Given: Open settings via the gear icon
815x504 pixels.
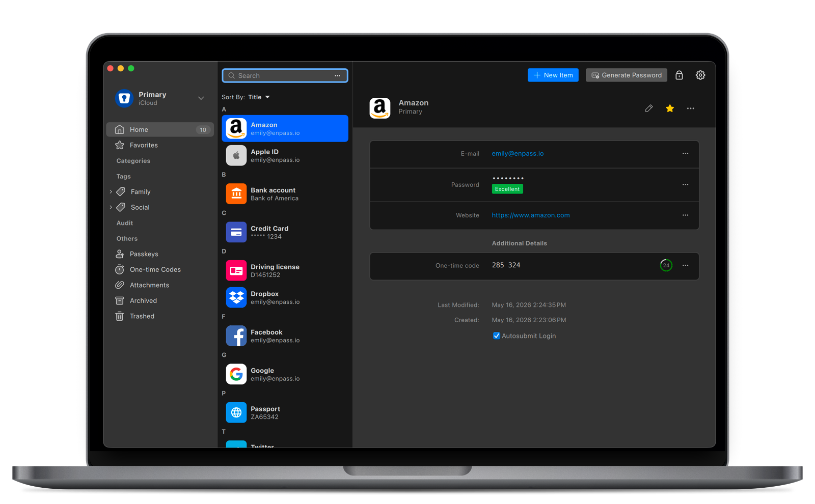Looking at the screenshot, I should 700,75.
